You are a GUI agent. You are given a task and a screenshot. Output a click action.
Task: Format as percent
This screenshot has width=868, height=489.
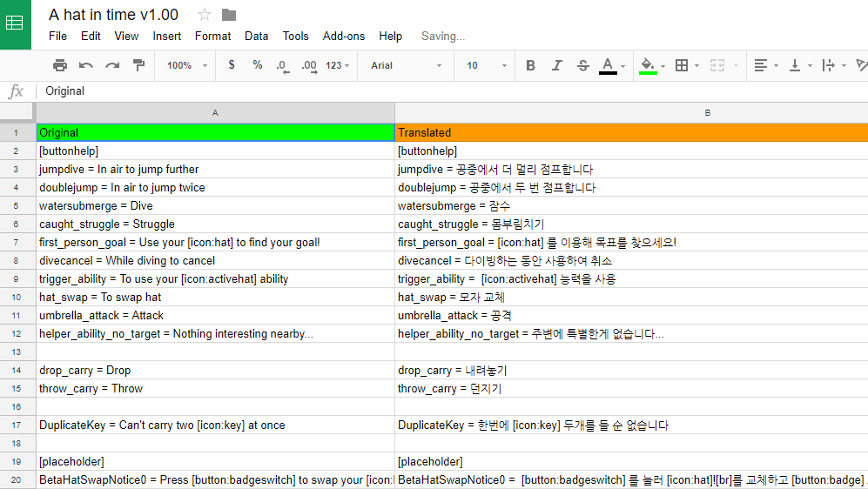(x=258, y=65)
